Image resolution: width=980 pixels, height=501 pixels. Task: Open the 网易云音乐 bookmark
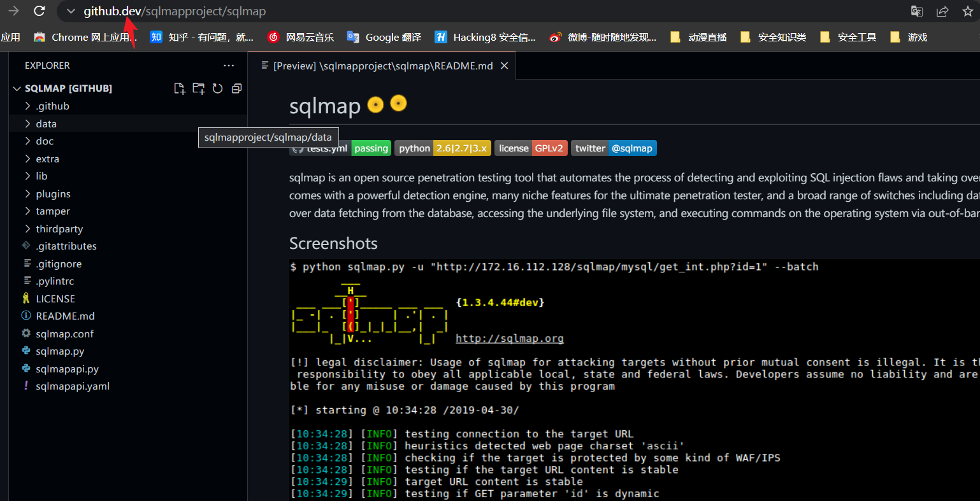click(x=301, y=38)
